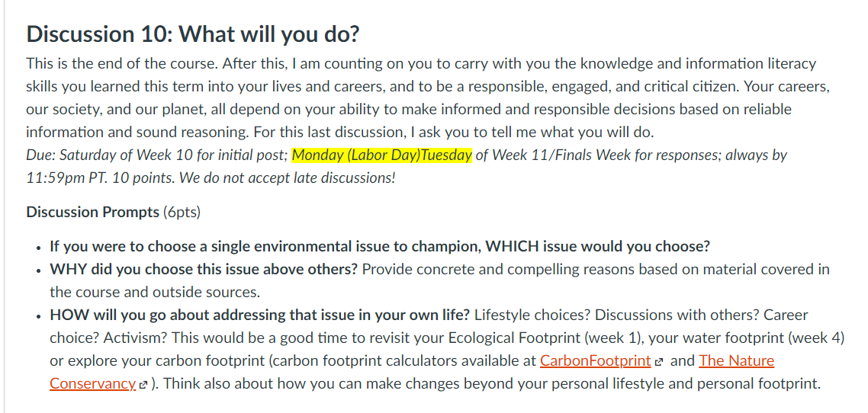Viewport: 868px width, 413px height.
Task: Click external-link icon beside CarbonFootprint
Action: [658, 363]
